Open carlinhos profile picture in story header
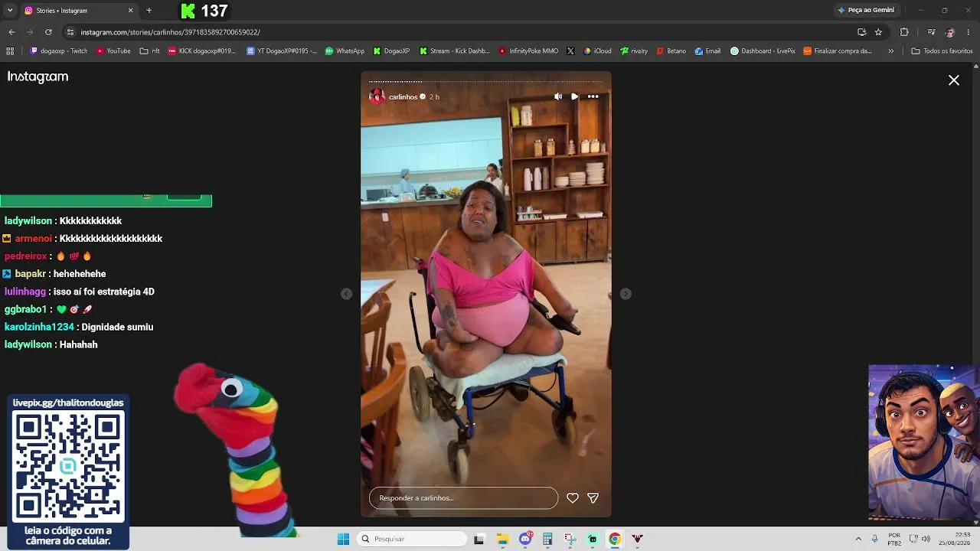This screenshot has width=980, height=551. [x=377, y=96]
